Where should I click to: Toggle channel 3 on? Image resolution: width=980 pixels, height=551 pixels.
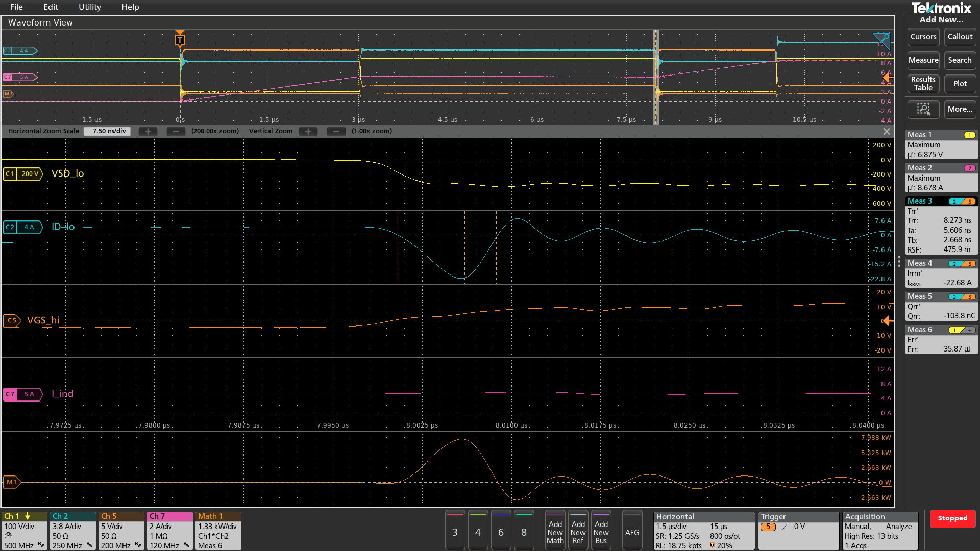click(x=455, y=532)
